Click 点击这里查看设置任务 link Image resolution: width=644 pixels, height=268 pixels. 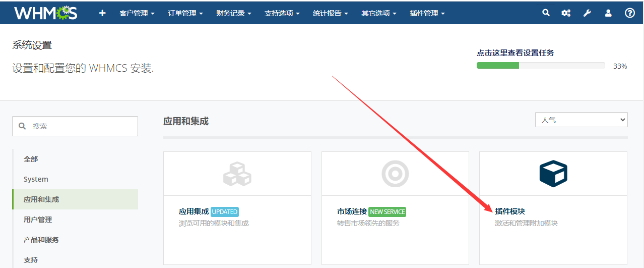pyautogui.click(x=516, y=53)
